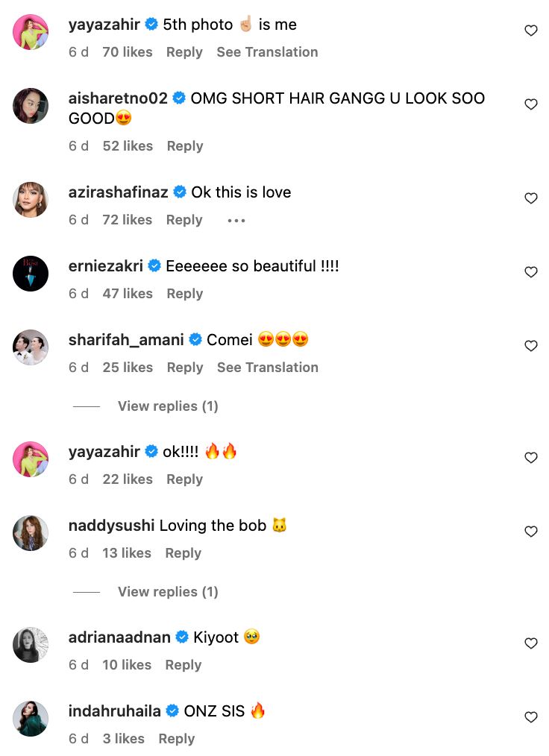Like indahruhaila's ONZ SIS comment

point(531,717)
